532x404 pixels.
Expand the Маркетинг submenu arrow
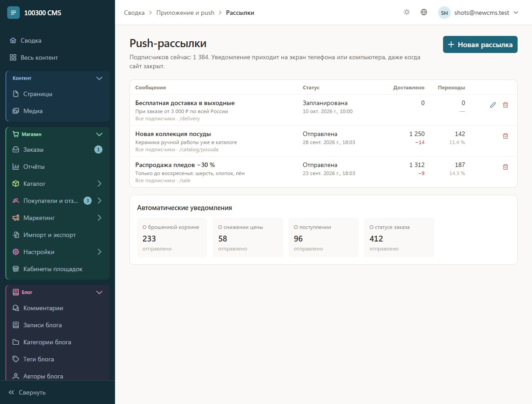[99, 218]
